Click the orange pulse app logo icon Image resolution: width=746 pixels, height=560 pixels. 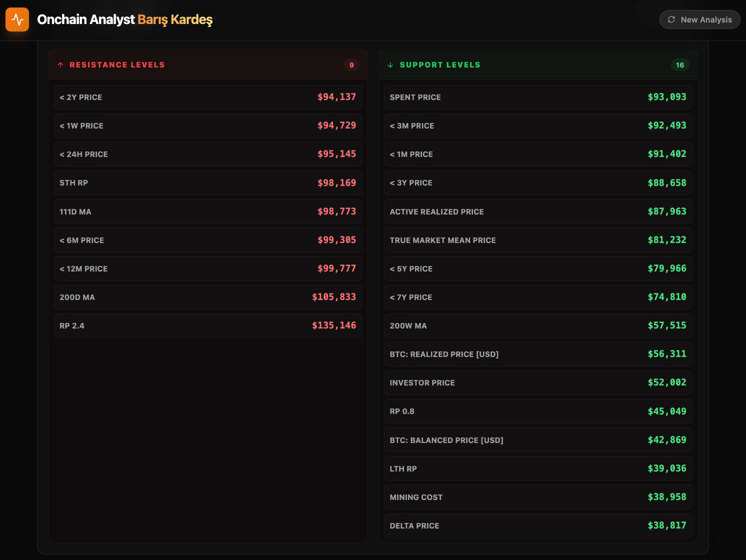click(17, 19)
